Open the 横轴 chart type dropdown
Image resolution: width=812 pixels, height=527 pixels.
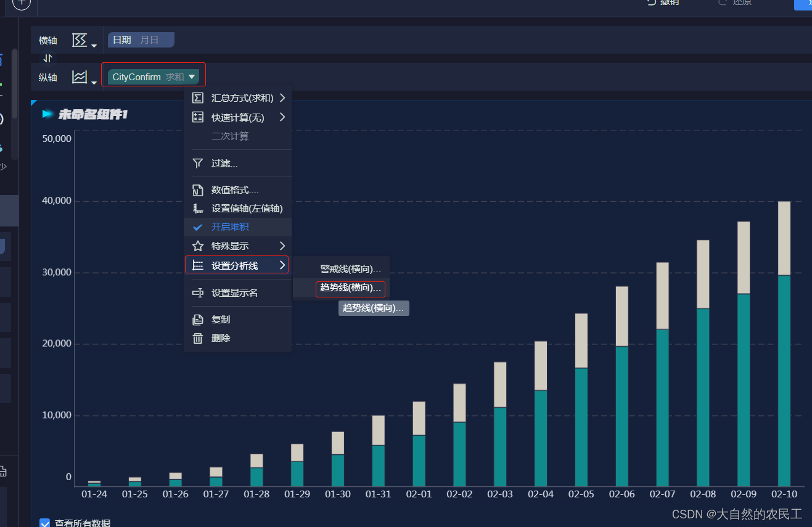click(x=84, y=41)
